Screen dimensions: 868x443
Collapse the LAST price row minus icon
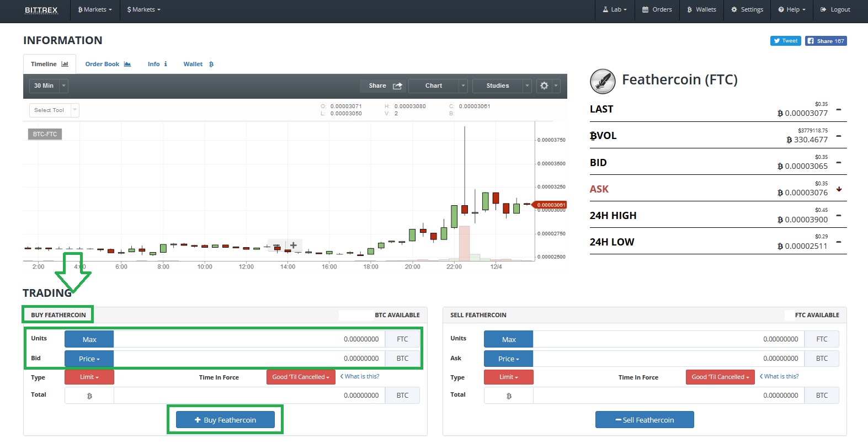click(x=839, y=110)
